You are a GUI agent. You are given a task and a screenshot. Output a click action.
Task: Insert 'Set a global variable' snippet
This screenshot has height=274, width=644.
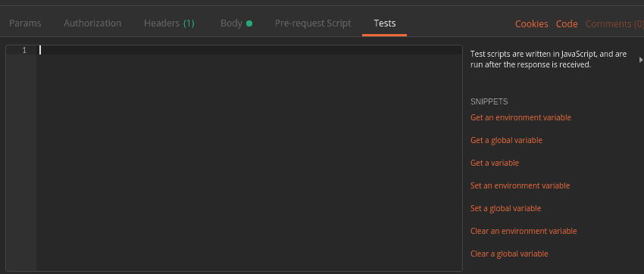[505, 208]
